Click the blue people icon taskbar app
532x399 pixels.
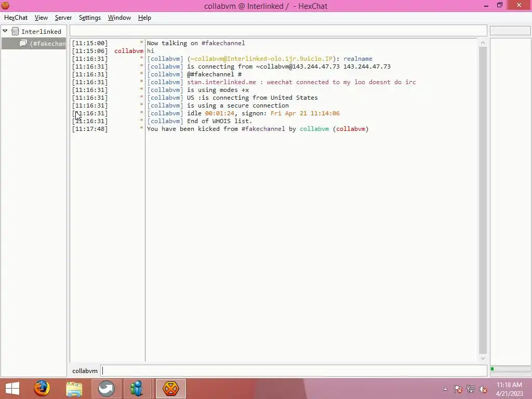(x=137, y=389)
